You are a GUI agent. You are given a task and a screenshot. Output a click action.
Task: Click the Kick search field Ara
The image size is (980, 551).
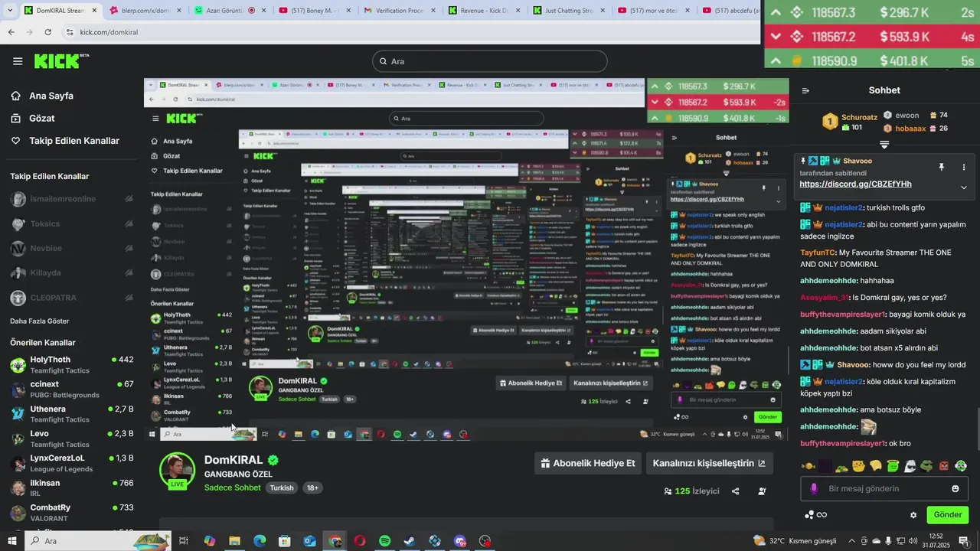click(x=490, y=61)
